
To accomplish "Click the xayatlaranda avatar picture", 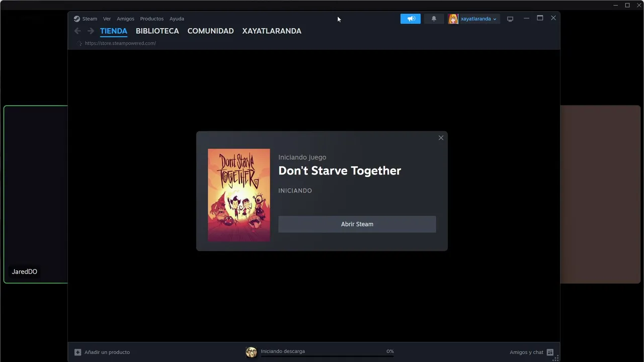I will pyautogui.click(x=453, y=19).
